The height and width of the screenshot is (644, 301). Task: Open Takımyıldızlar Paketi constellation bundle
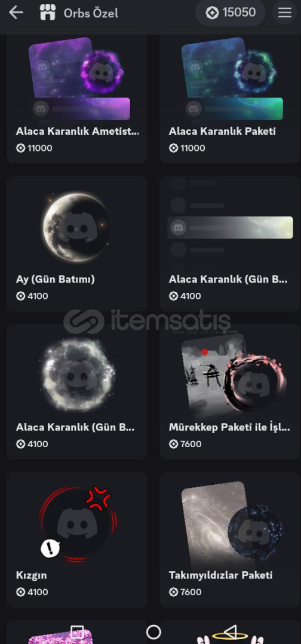tap(230, 539)
